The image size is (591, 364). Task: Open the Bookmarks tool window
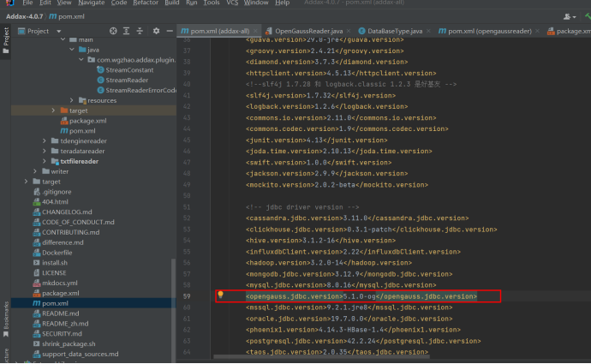(5, 319)
